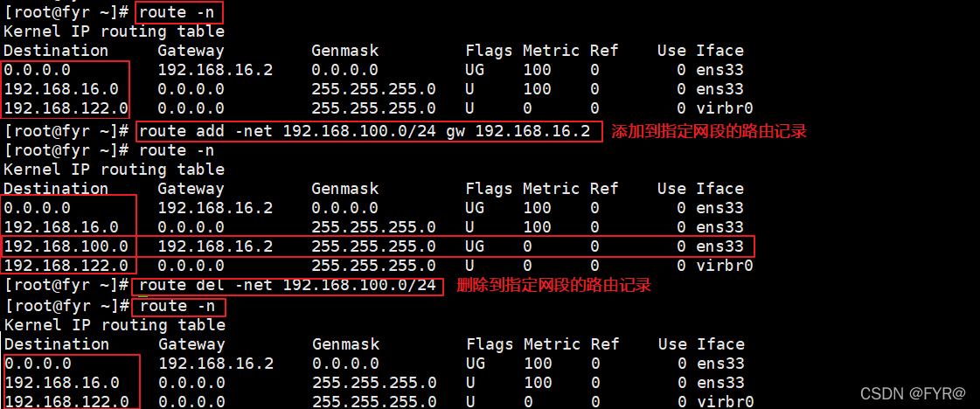Click virbr0 interface in last table
The width and height of the screenshot is (980, 409).
(726, 401)
